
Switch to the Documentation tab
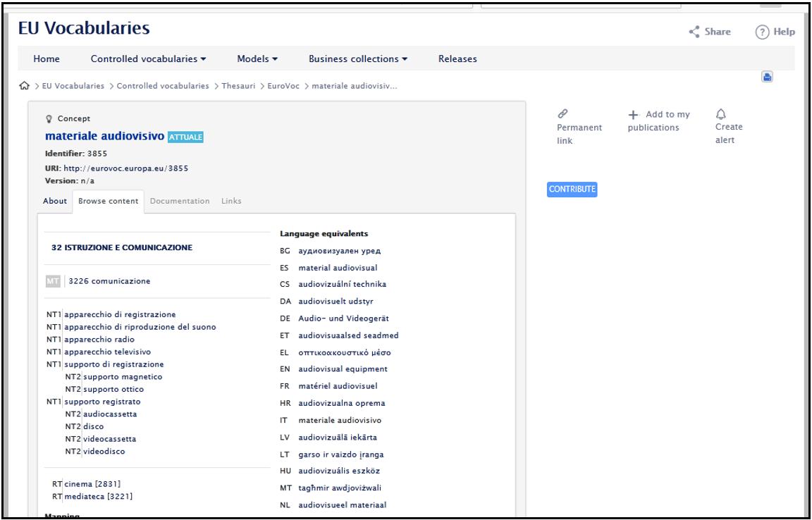pos(180,201)
